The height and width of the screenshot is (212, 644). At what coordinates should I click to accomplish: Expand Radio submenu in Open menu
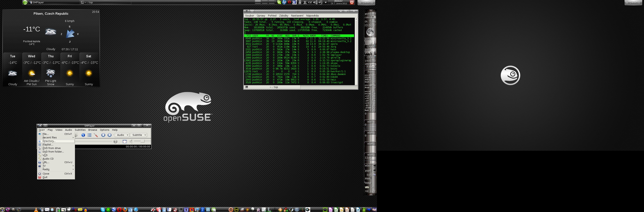(56, 169)
